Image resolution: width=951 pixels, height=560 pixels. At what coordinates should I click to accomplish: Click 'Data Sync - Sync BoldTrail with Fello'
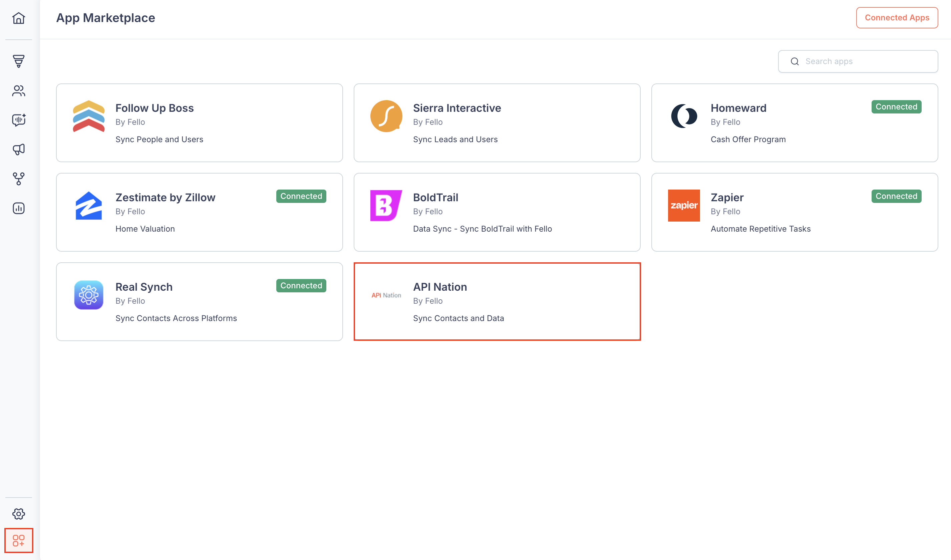(x=482, y=229)
